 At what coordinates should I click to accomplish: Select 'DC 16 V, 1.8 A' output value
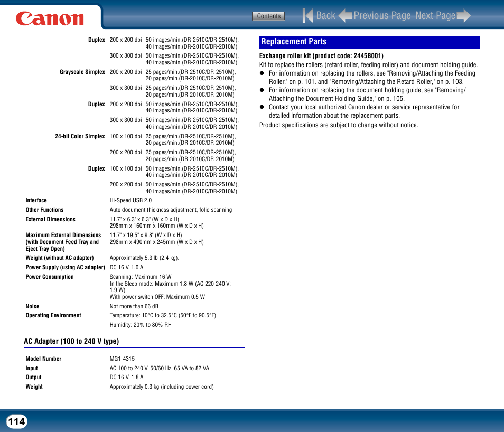[x=126, y=378]
